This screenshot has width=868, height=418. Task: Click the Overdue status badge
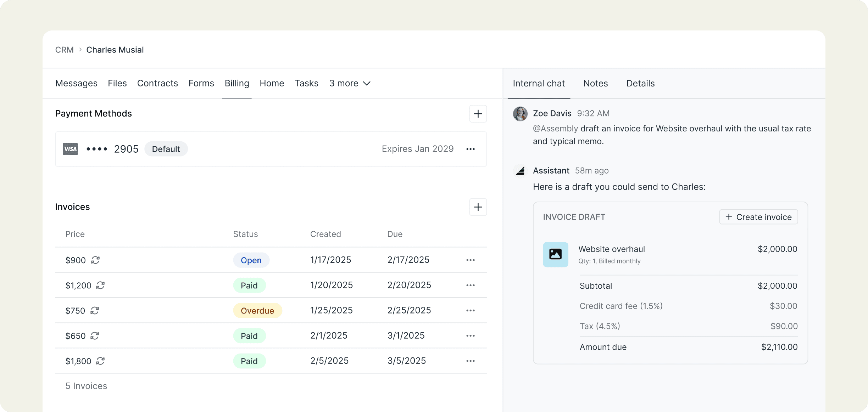[257, 311]
